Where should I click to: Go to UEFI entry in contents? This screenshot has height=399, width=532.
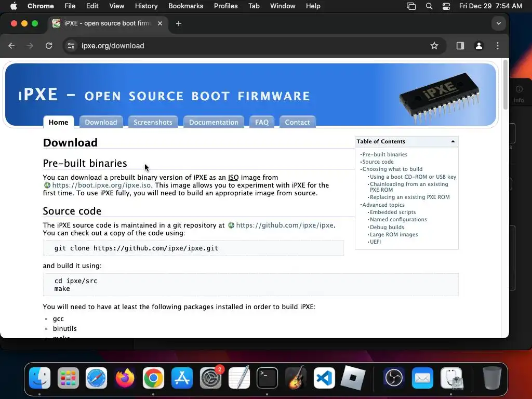tap(375, 242)
